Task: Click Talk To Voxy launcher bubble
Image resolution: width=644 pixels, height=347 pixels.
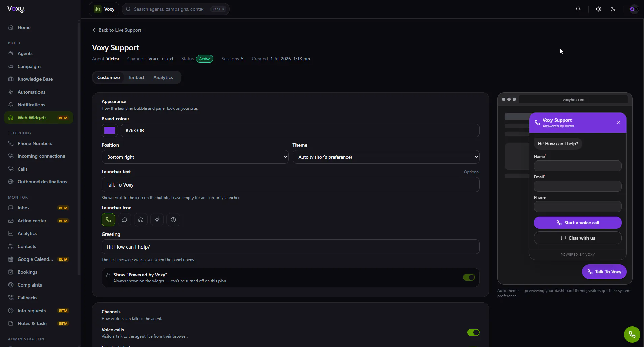Action: coord(604,272)
